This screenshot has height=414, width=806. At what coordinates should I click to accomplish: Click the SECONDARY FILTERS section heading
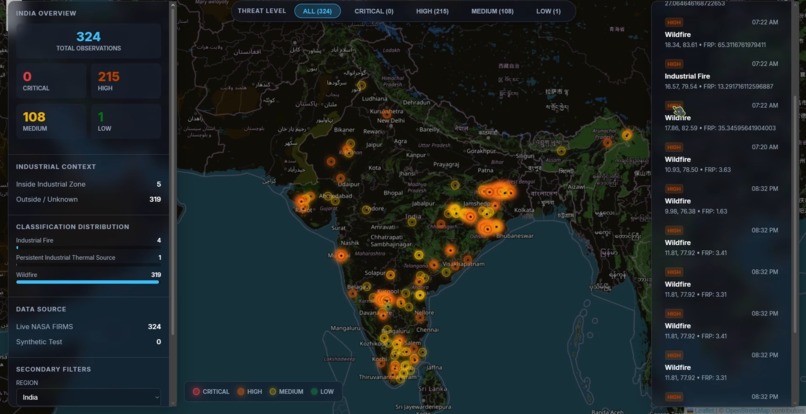(x=53, y=369)
